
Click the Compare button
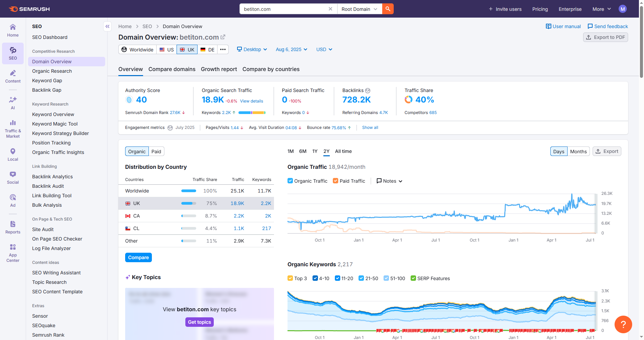[138, 257]
